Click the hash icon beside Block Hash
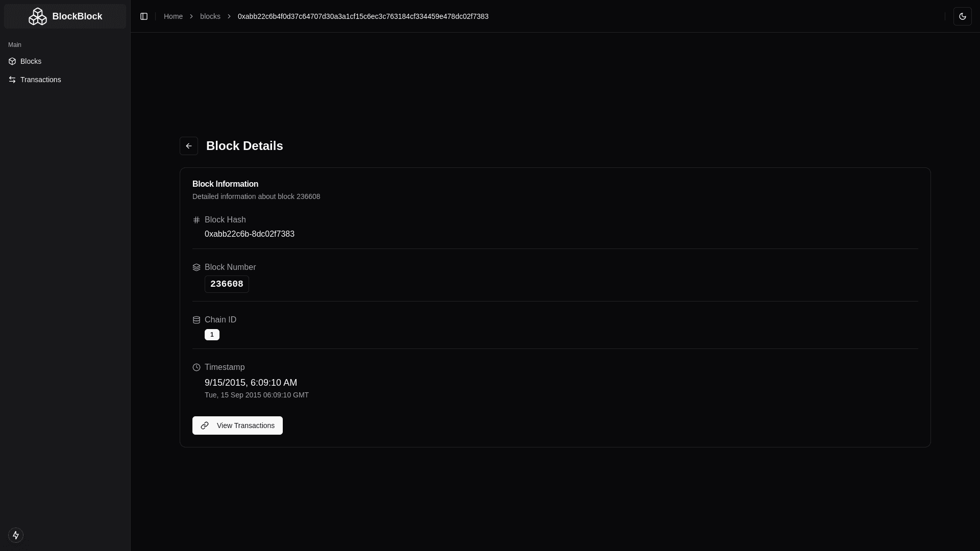Viewport: 980px width, 551px height. click(197, 219)
